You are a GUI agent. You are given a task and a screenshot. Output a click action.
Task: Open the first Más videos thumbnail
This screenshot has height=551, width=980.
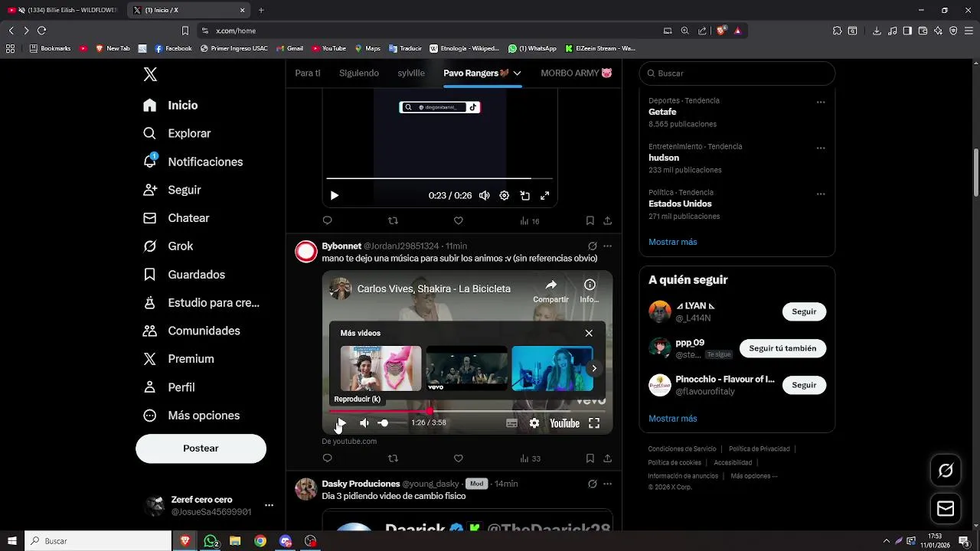coord(381,368)
